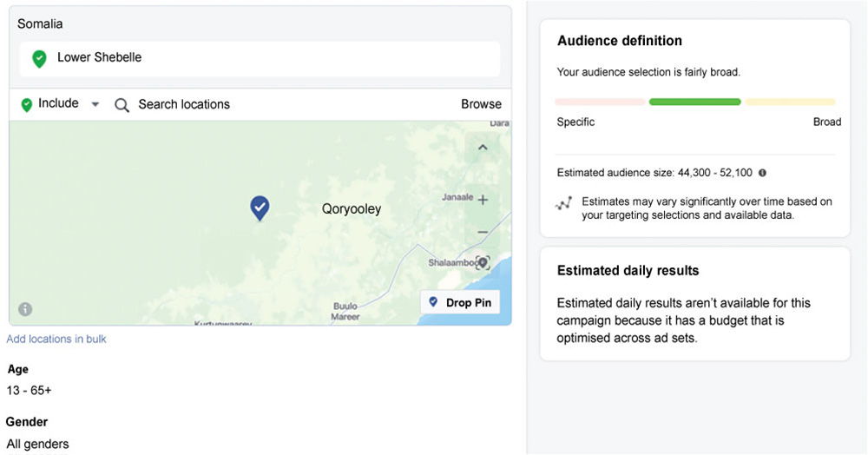Click the Audience definition heading
Viewport: 868px width, 455px height.
point(620,41)
